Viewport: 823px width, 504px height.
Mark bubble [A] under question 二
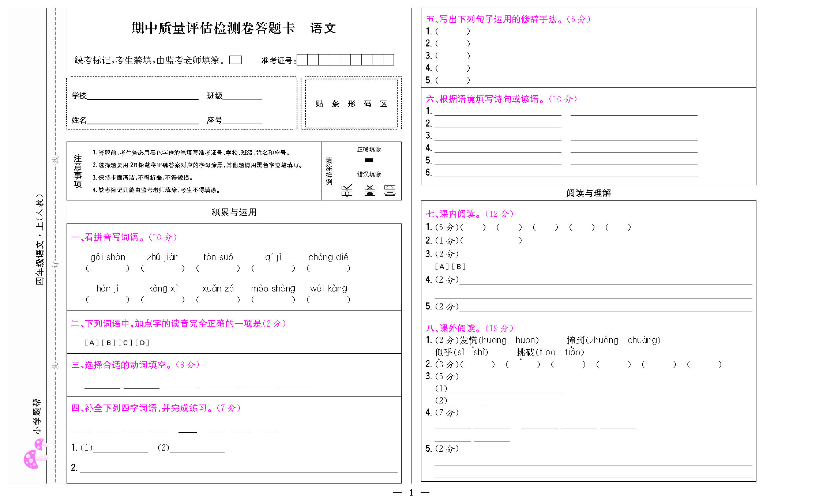(x=92, y=343)
